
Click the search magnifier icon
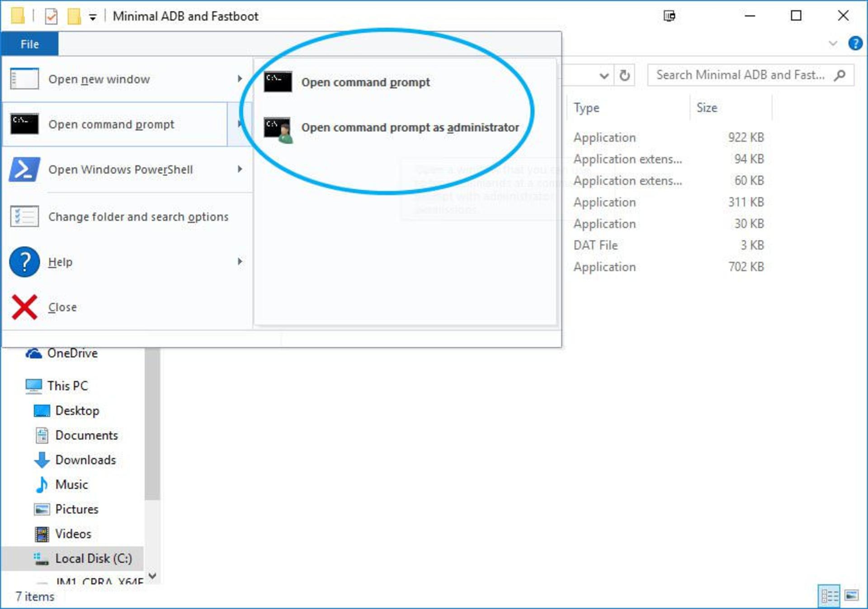(840, 75)
